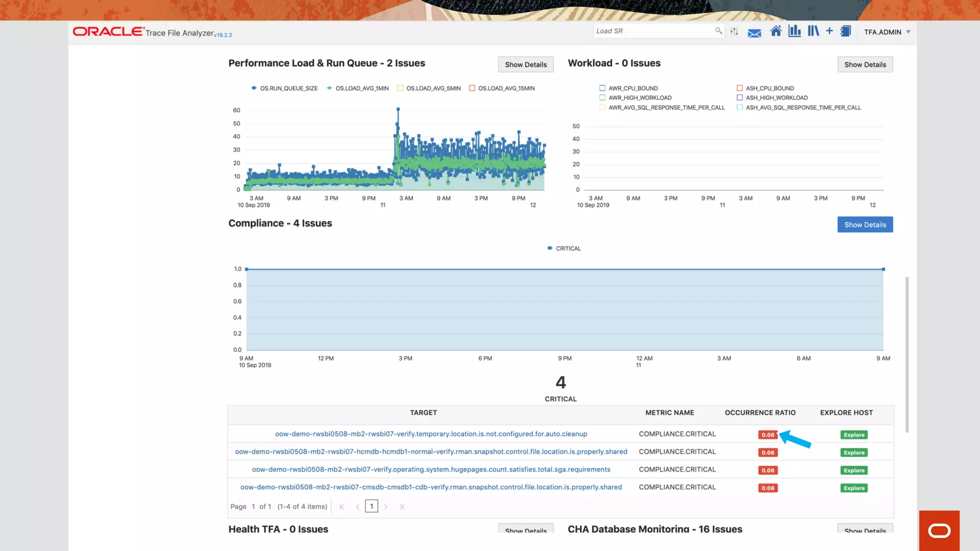Toggle the OS.LOAD_AVG_15MIN legend checkbox
Image resolution: width=980 pixels, height=551 pixels.
coord(472,88)
